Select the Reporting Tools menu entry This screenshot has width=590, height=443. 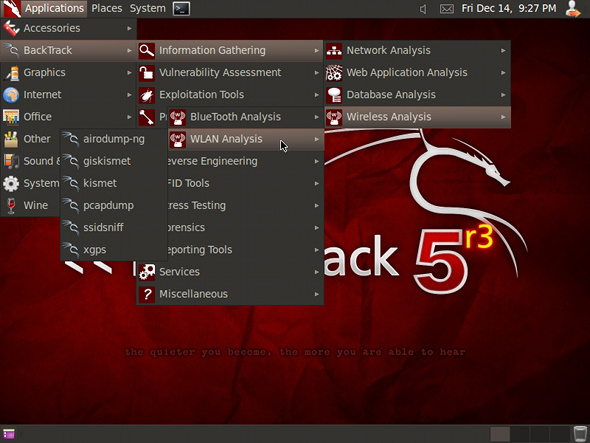point(245,250)
